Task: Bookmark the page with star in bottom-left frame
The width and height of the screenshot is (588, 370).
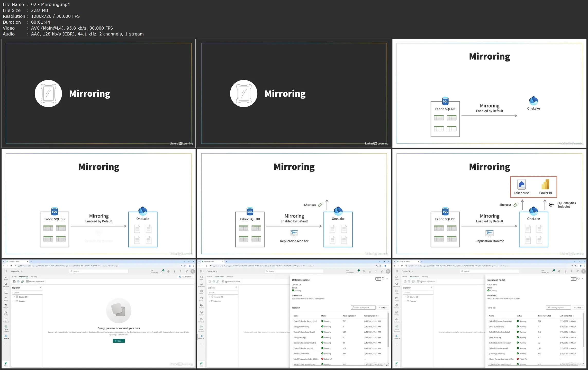Action: pos(185,266)
